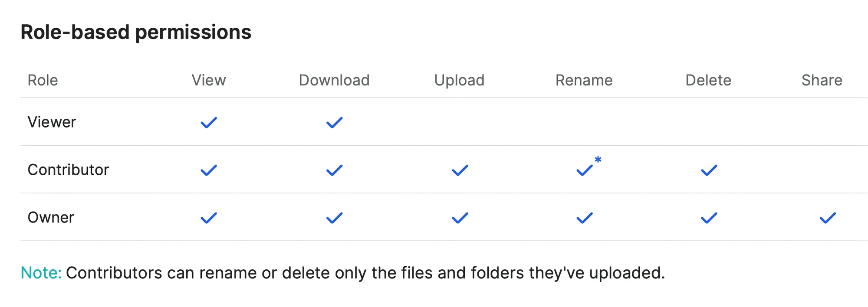The width and height of the screenshot is (868, 307).
Task: Select the Contributor role label
Action: coord(68,170)
